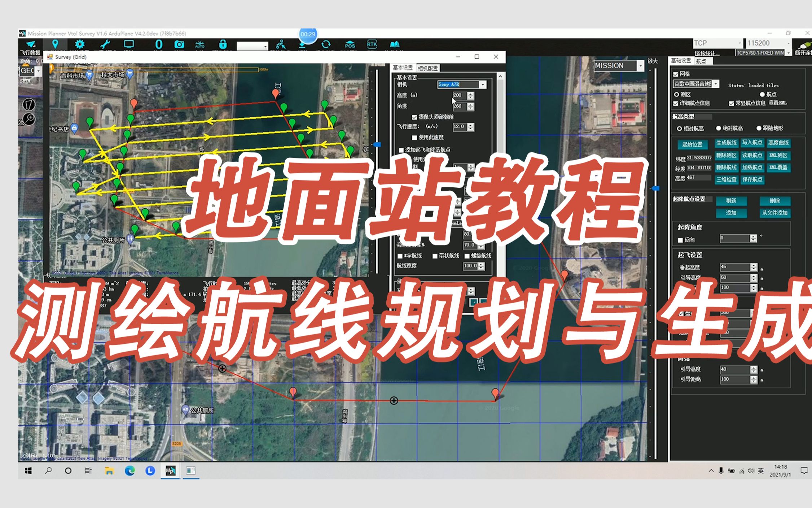The height and width of the screenshot is (508, 812).
Task: Click the 生成航线 button
Action: click(x=727, y=143)
